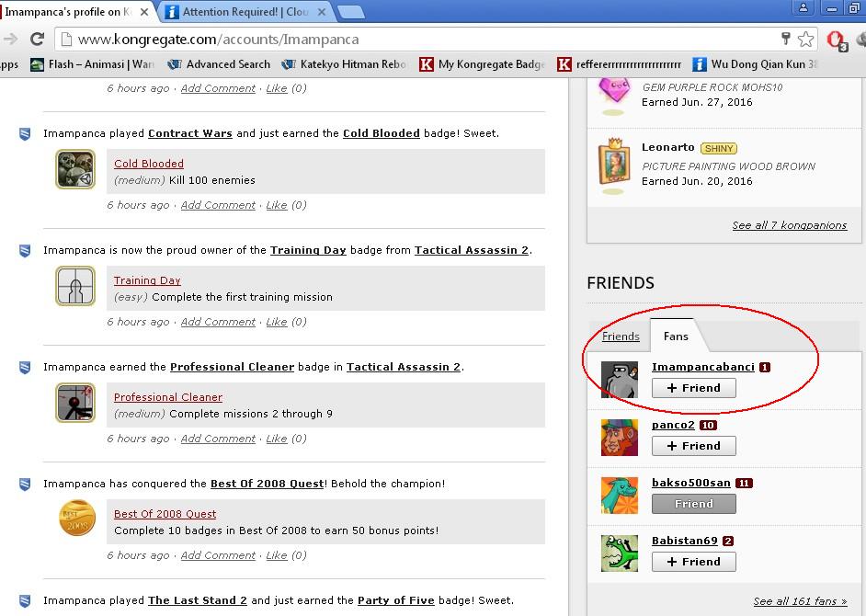Open the Chrome user profile button

[803, 7]
